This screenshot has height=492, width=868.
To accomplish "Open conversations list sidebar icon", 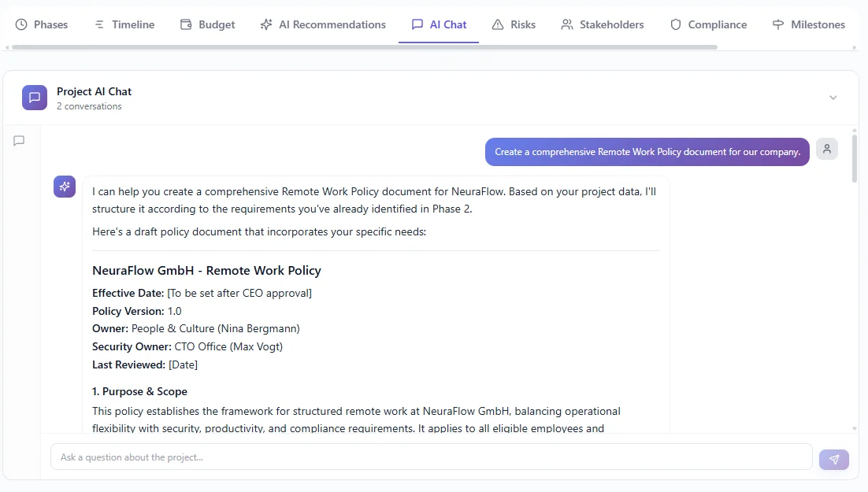I will click(x=19, y=141).
